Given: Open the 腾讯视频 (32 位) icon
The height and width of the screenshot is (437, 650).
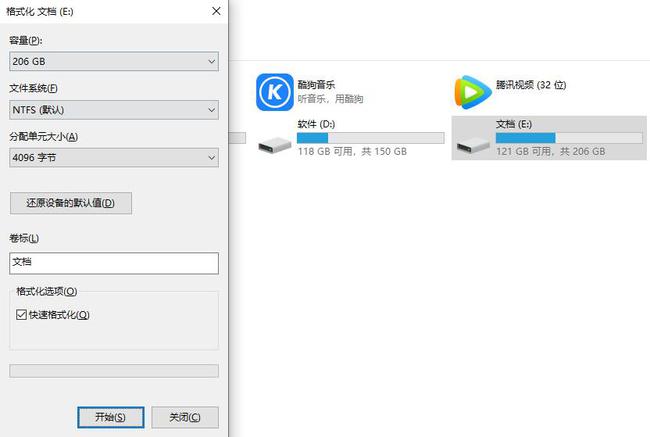Looking at the screenshot, I should pyautogui.click(x=473, y=92).
